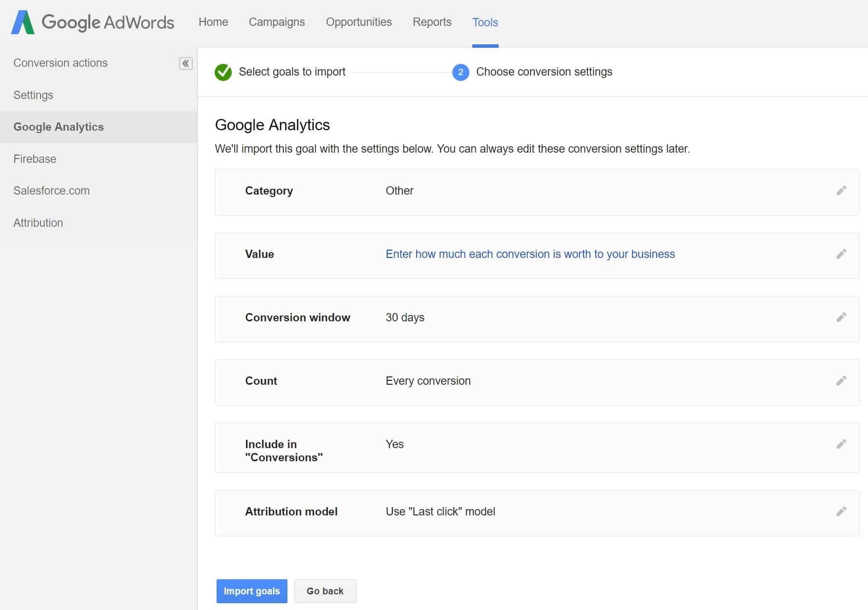Edit the Count setting pencil icon
Screen dimensions: 868x610
click(x=841, y=381)
